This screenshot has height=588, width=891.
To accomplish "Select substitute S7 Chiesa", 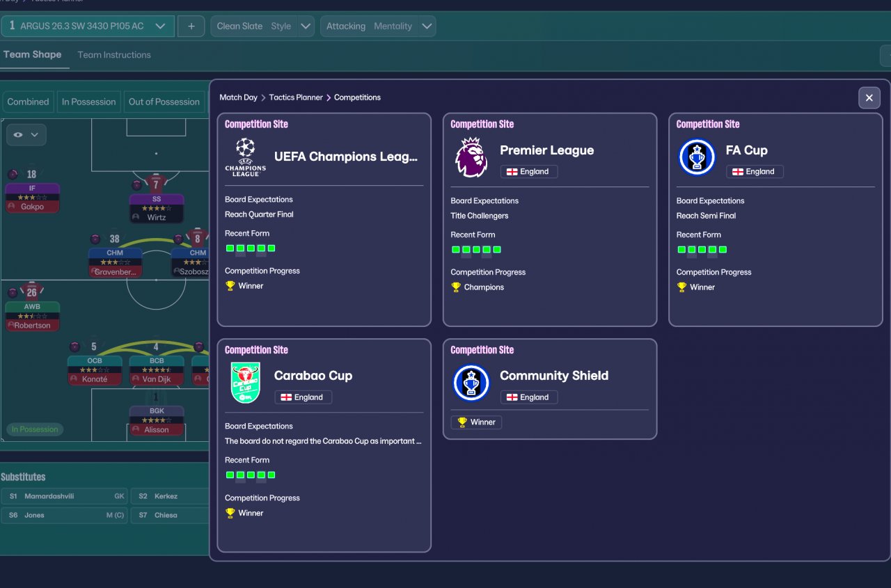I will 170,515.
